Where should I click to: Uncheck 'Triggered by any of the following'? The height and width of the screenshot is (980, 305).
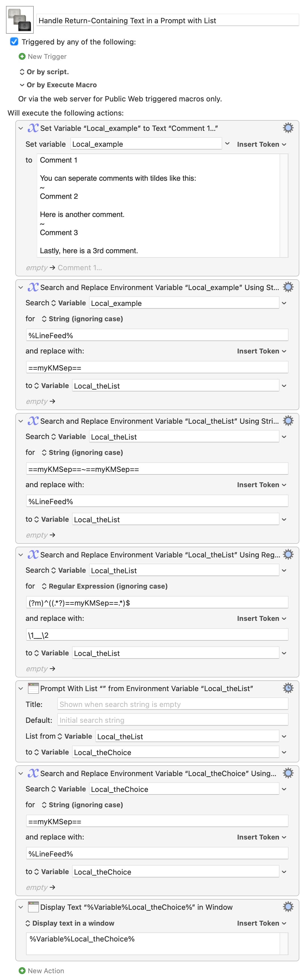pos(14,42)
